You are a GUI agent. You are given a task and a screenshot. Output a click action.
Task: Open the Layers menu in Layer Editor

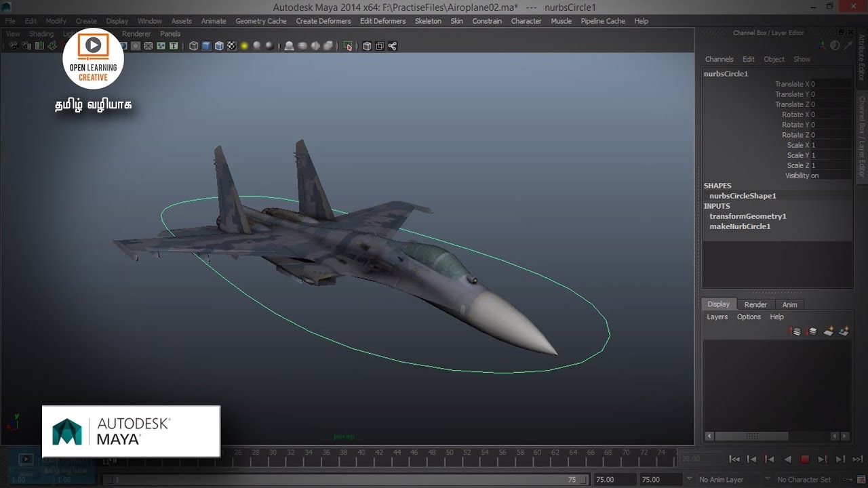tap(717, 317)
